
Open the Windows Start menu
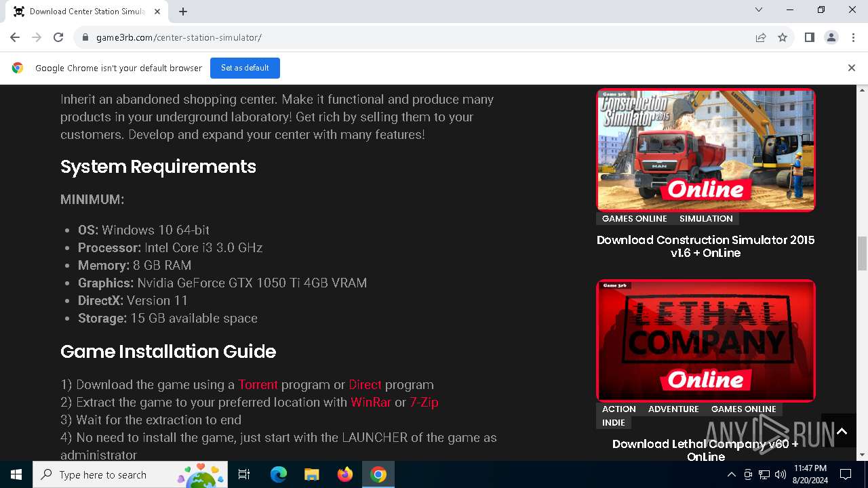(16, 474)
